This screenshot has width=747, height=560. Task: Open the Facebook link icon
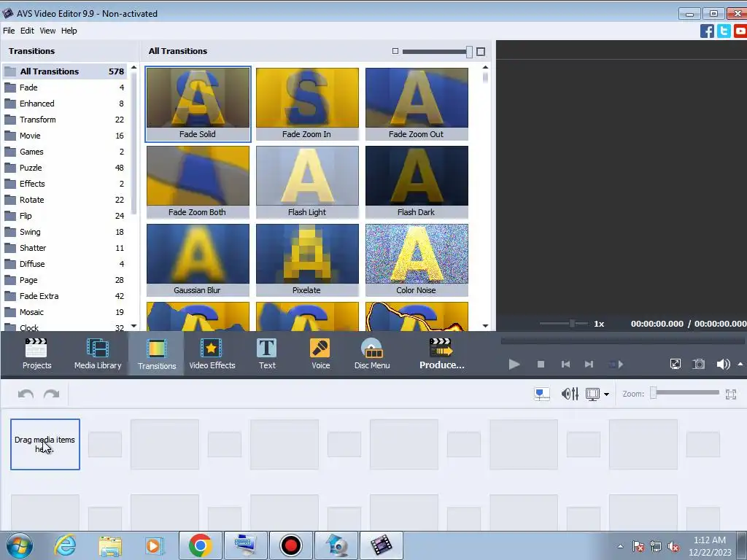(x=707, y=31)
